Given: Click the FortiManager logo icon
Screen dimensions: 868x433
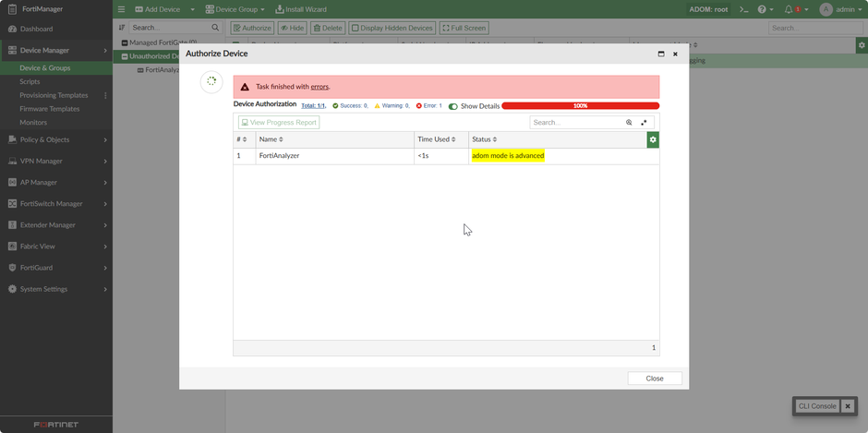Looking at the screenshot, I should coord(12,9).
